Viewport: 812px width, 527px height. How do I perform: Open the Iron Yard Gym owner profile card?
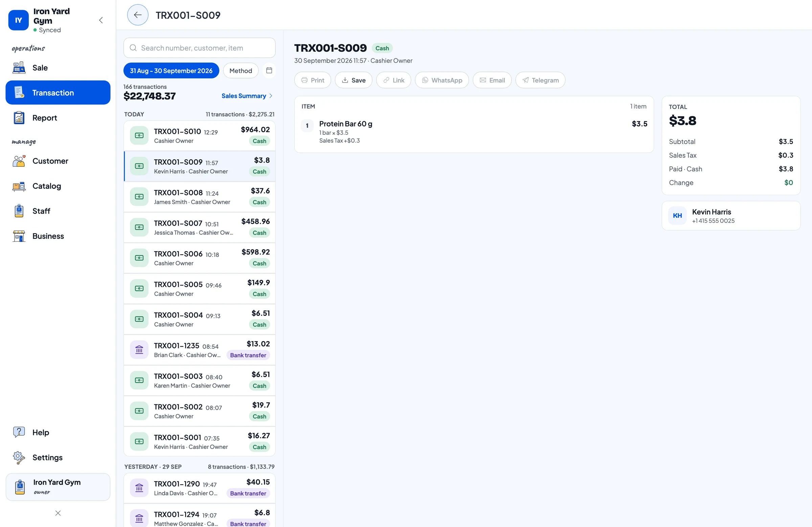pyautogui.click(x=58, y=487)
